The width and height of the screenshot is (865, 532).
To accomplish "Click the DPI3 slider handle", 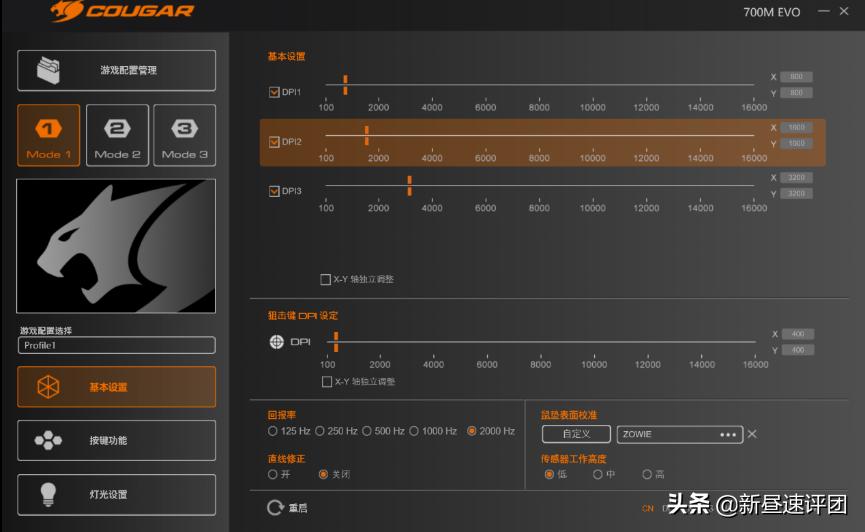I will (x=409, y=185).
